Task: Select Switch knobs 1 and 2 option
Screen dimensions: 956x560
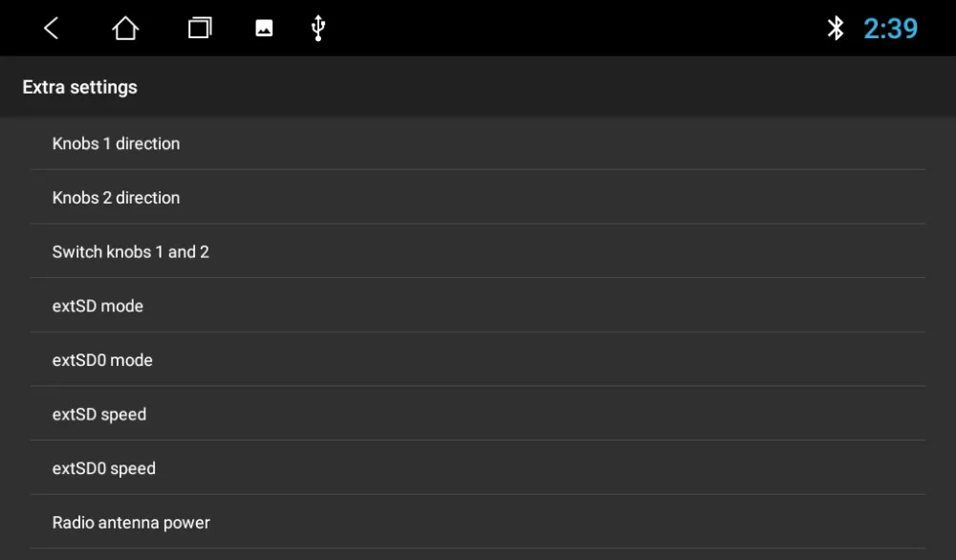Action: 478,251
